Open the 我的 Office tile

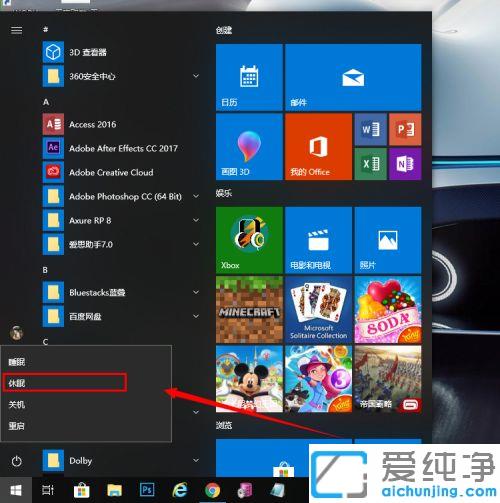[x=318, y=147]
